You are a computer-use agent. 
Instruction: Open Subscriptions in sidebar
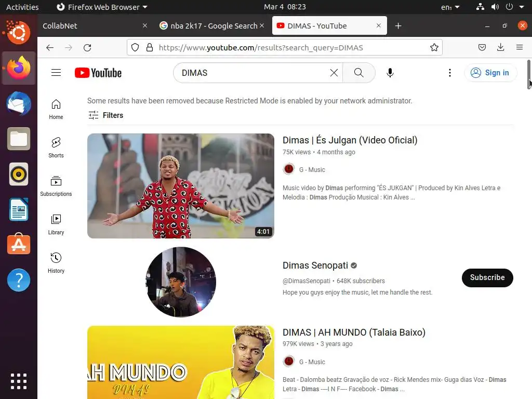56,187
